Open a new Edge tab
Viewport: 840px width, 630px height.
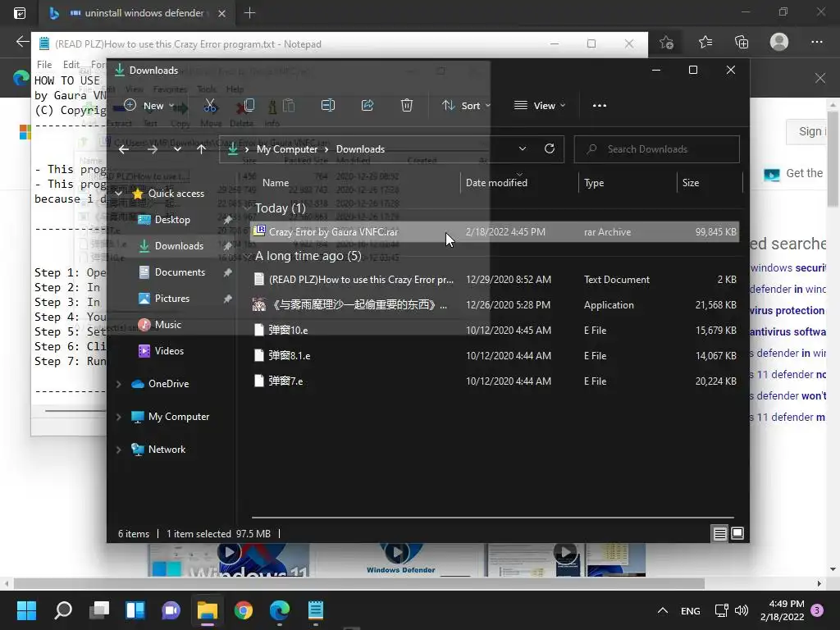pos(249,13)
